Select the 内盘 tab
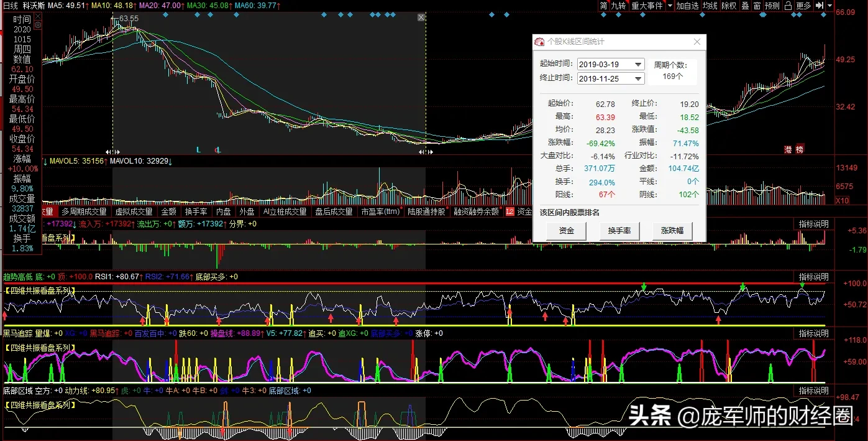Image resolution: width=868 pixels, height=441 pixels. [223, 211]
